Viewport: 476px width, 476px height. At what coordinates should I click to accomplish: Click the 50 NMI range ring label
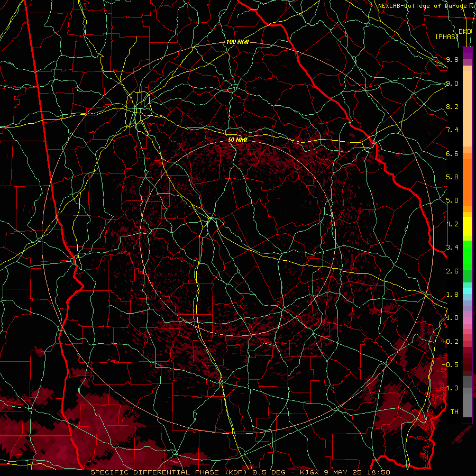(237, 140)
